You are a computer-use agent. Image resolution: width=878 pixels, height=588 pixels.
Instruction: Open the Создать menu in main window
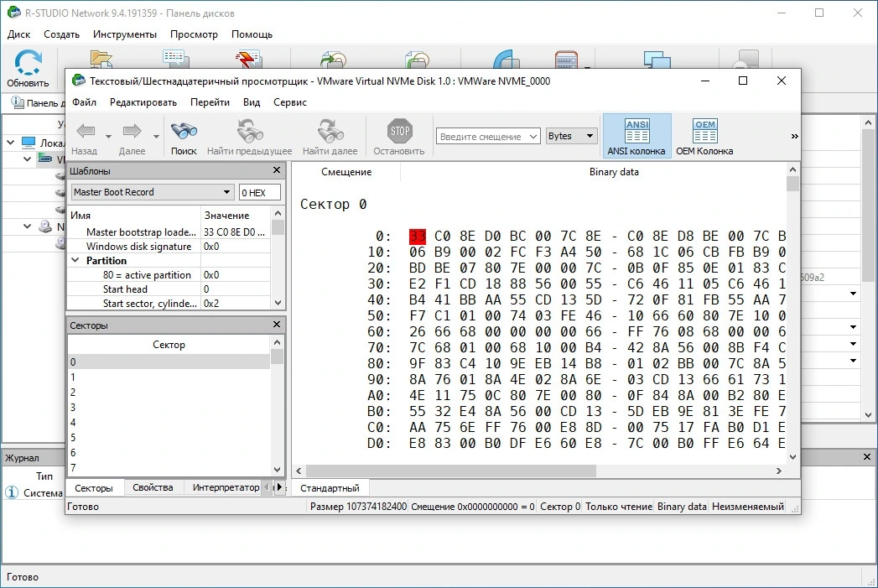click(61, 34)
